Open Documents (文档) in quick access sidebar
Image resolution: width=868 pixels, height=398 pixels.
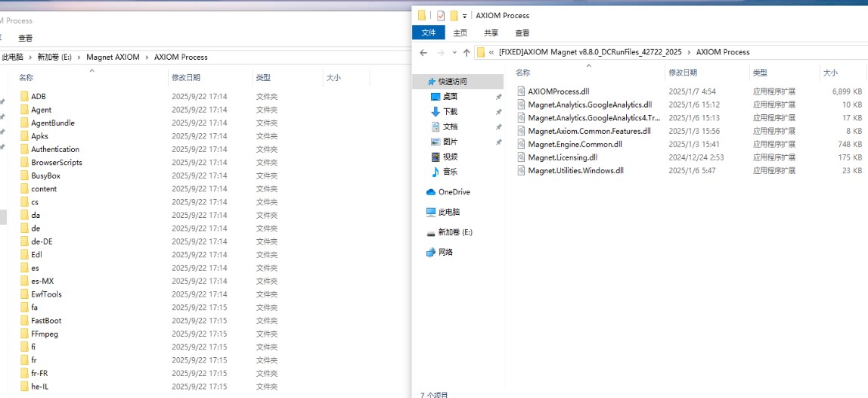pyautogui.click(x=450, y=126)
